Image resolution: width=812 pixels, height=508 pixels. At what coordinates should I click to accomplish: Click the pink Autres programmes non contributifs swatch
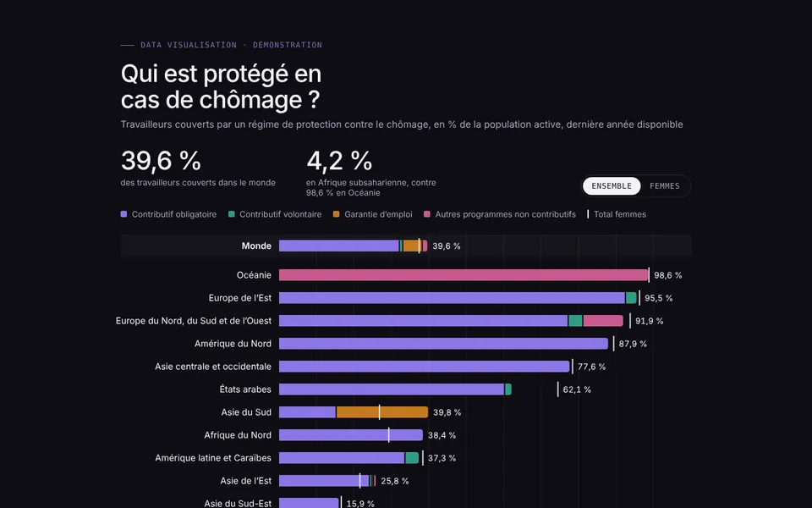click(x=426, y=214)
